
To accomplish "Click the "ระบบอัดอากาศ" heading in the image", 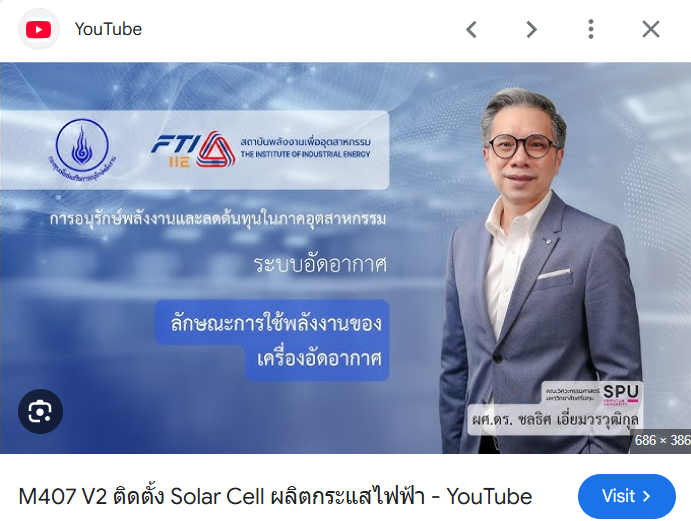I will click(320, 265).
